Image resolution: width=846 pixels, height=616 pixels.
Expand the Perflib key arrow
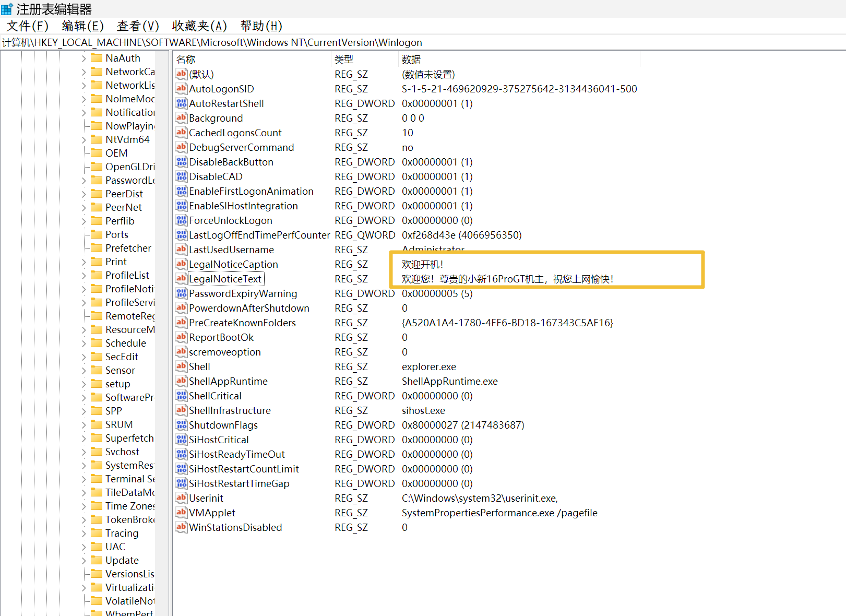coord(84,221)
